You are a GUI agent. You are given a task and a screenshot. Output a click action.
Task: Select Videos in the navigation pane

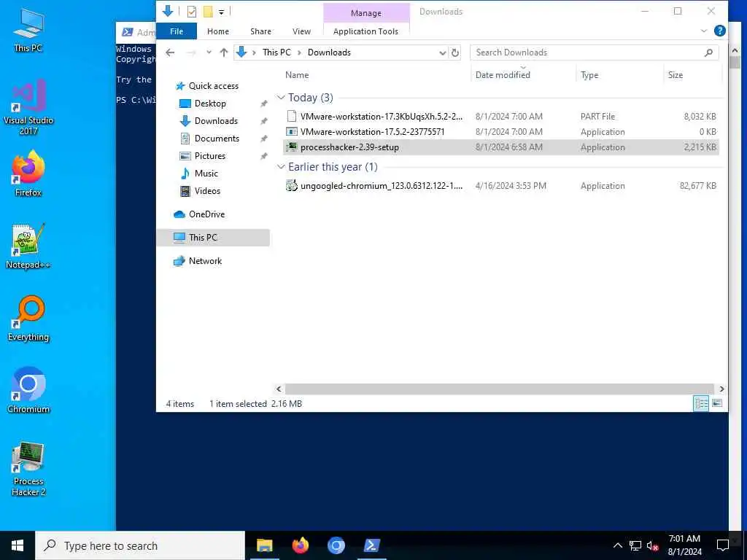[x=207, y=191]
